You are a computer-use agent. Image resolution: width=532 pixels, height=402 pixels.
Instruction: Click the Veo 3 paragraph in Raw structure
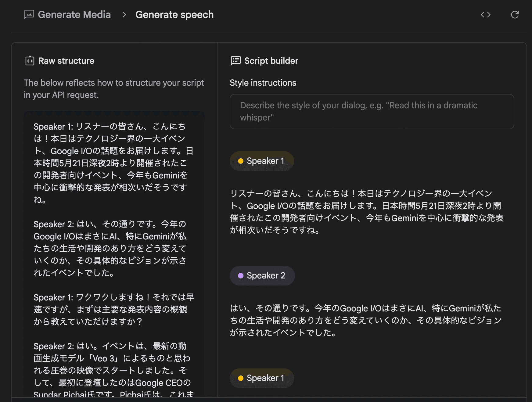pos(113,364)
